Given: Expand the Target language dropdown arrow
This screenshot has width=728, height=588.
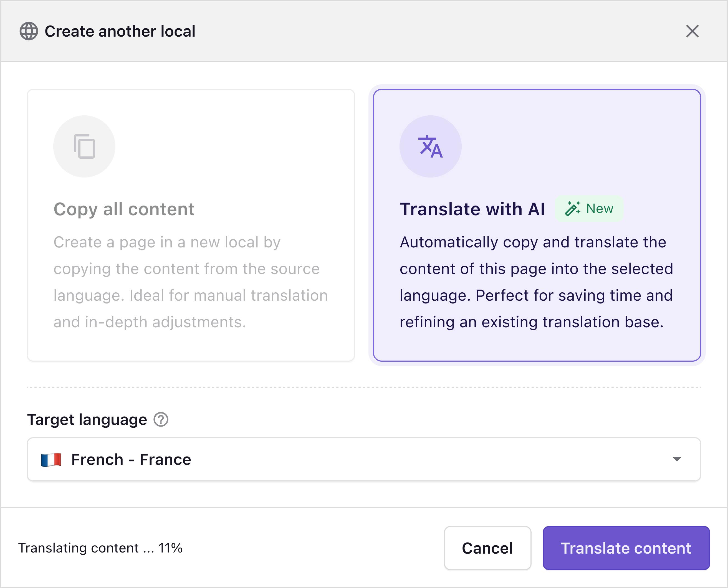Looking at the screenshot, I should coord(676,459).
